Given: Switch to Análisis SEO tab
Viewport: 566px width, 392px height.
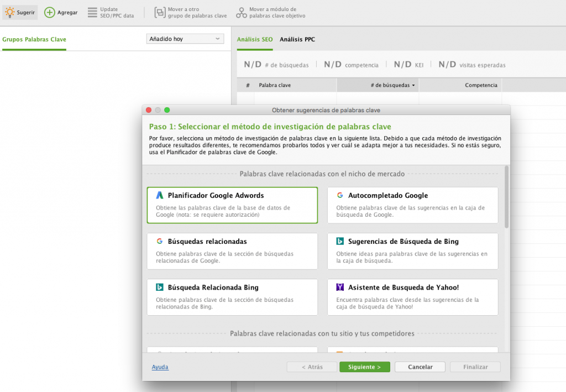Looking at the screenshot, I should pyautogui.click(x=254, y=39).
